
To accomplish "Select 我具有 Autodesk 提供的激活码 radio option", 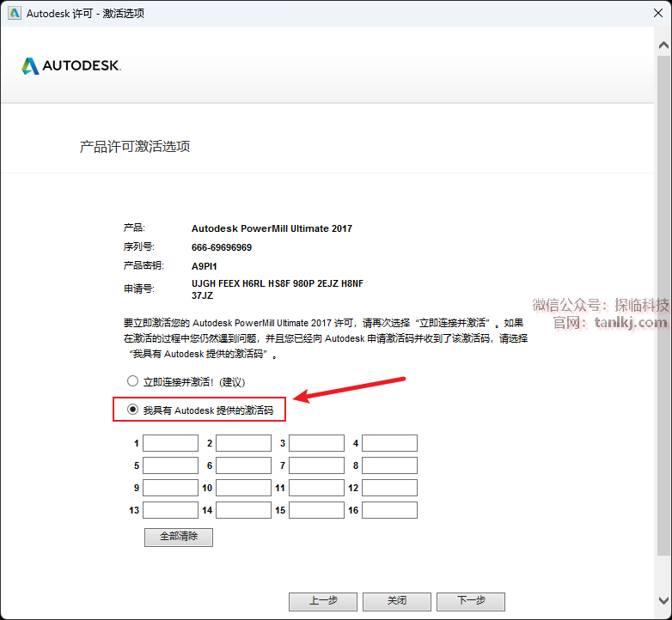I will (133, 410).
